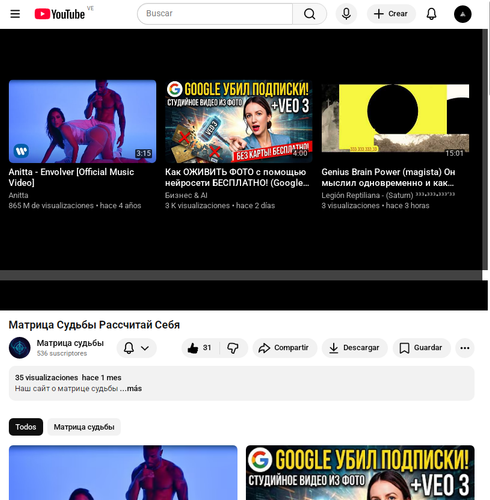This screenshot has width=490, height=500.
Task: Open the Матрица судьбы channel avatar
Action: click(x=19, y=348)
